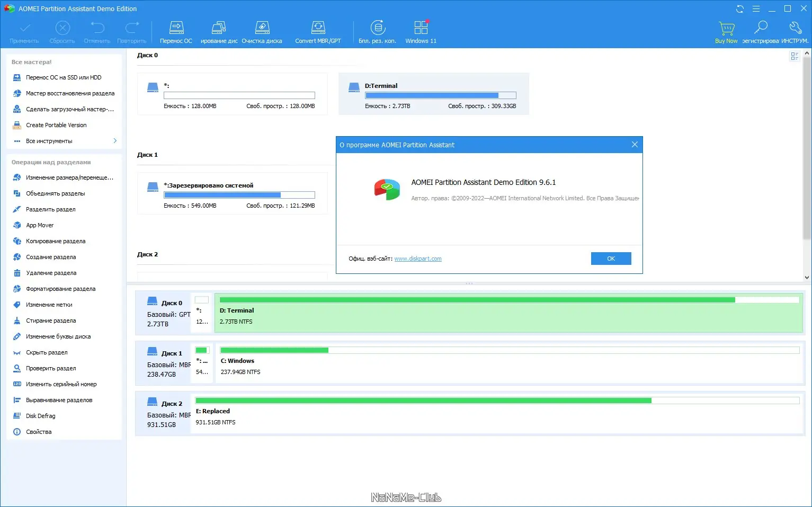Open the free backup tool icon

tap(378, 28)
